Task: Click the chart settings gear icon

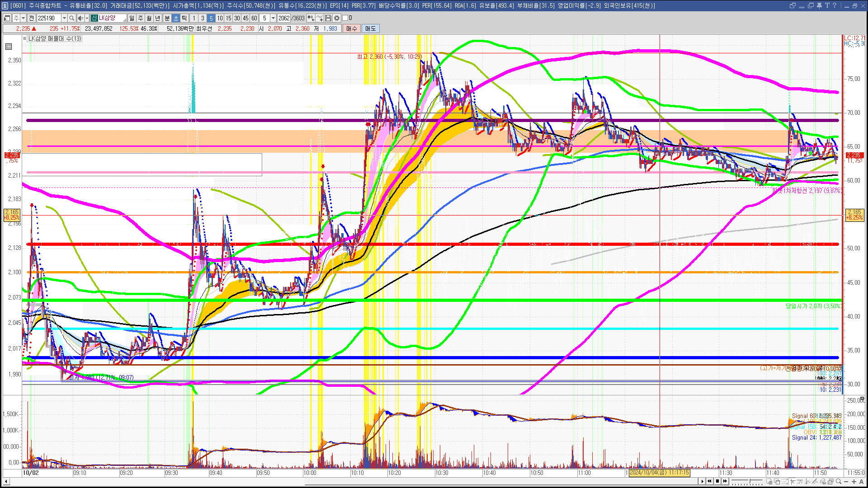Action: pyautogui.click(x=337, y=18)
